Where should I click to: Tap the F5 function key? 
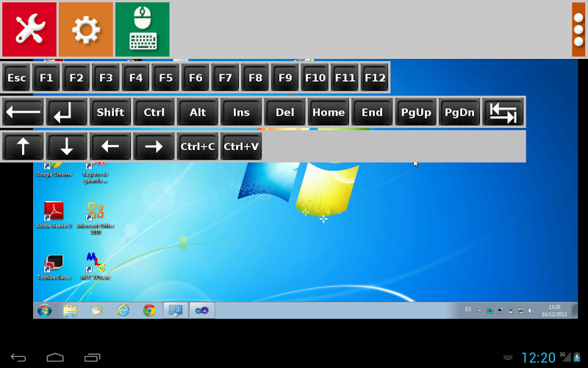166,78
